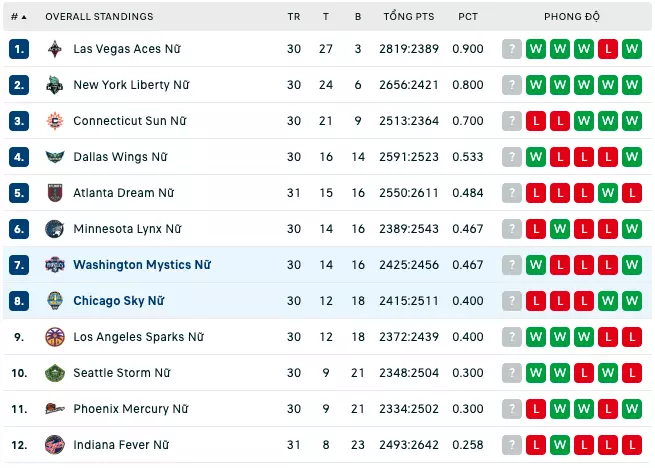Click the only green W badge for Atlanta Dream
This screenshot has height=468, width=655.
(x=608, y=193)
